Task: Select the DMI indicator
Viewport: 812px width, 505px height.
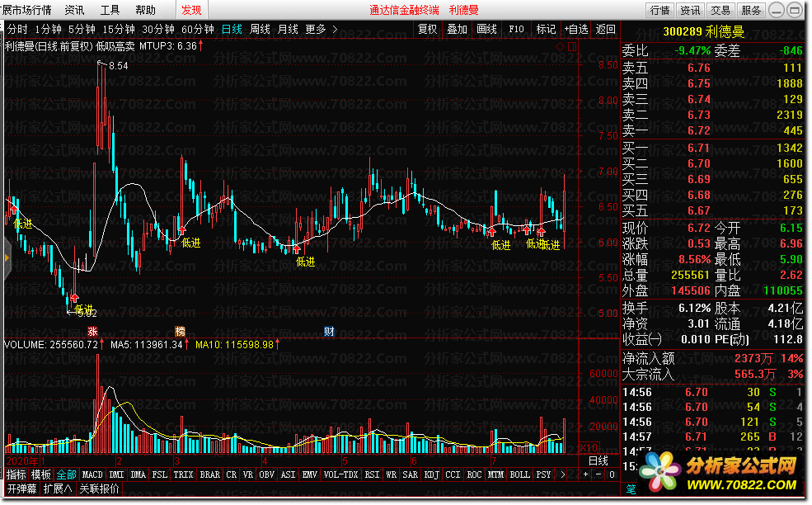Action: [x=116, y=474]
